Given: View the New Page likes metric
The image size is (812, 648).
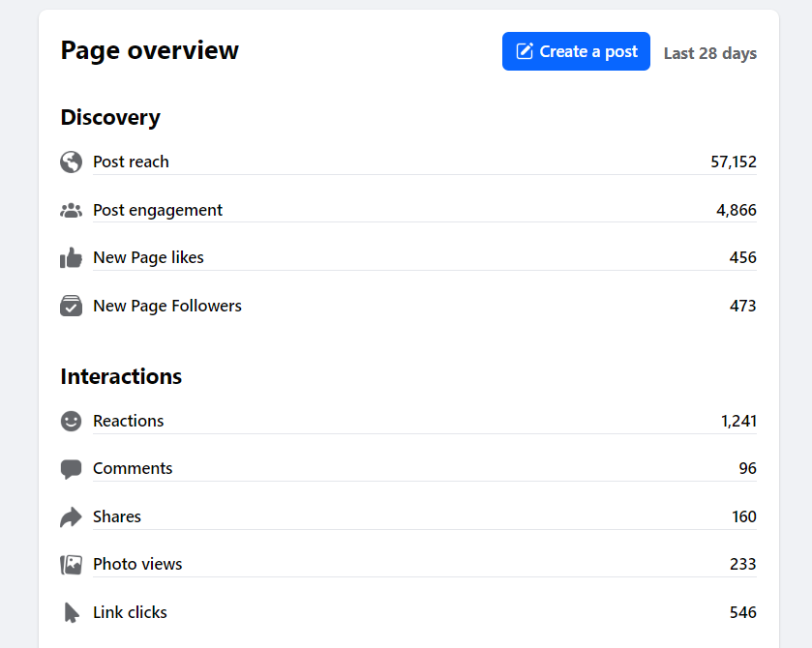Looking at the screenshot, I should [148, 257].
